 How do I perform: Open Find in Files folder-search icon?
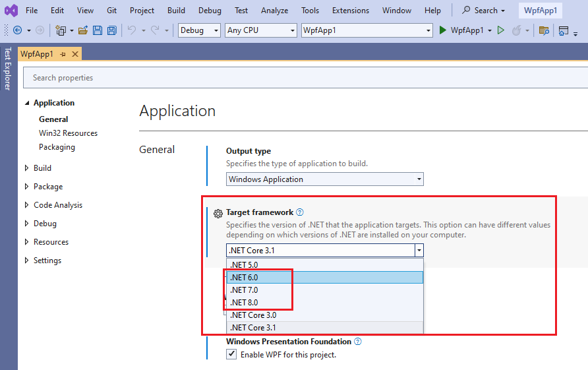click(x=544, y=30)
